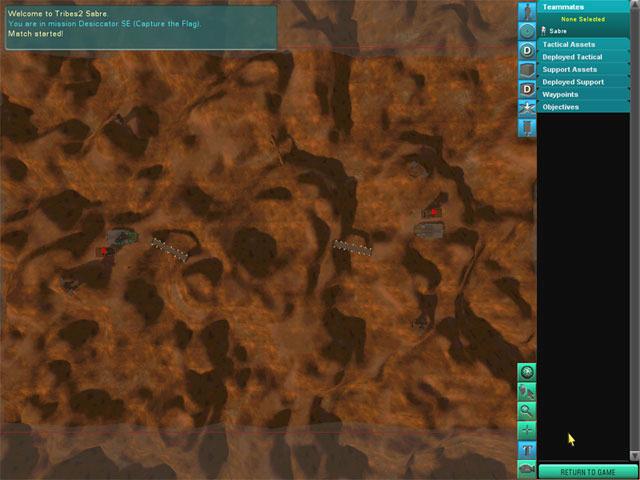Image resolution: width=640 pixels, height=480 pixels.
Task: Expand the Tactical Assets category
Action: click(x=584, y=44)
